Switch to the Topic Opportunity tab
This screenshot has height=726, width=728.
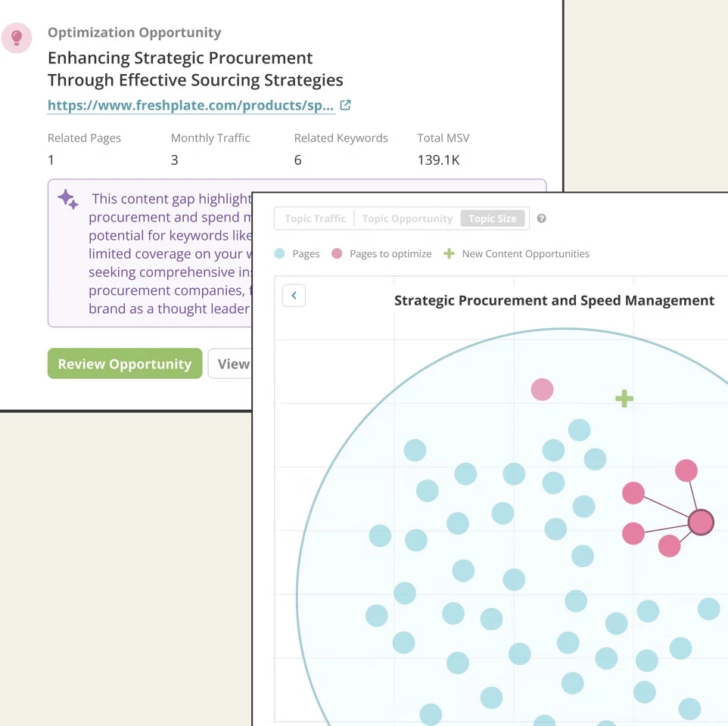click(x=407, y=219)
